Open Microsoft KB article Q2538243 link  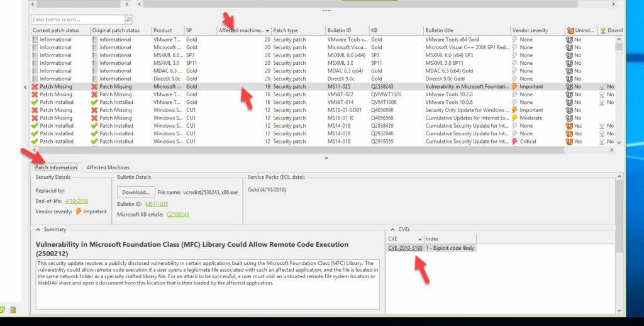click(x=177, y=215)
